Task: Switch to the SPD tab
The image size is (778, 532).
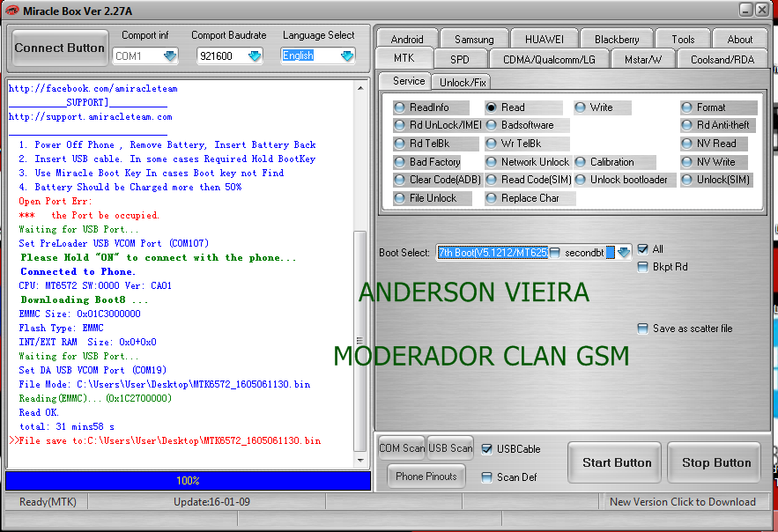Action: click(x=459, y=60)
